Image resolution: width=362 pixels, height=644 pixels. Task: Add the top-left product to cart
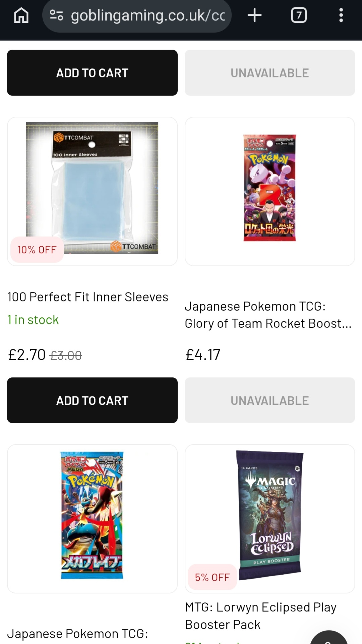(x=92, y=73)
